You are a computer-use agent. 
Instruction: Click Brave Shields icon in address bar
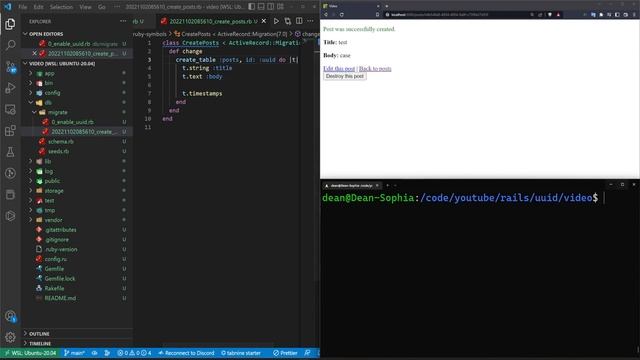pos(550,15)
